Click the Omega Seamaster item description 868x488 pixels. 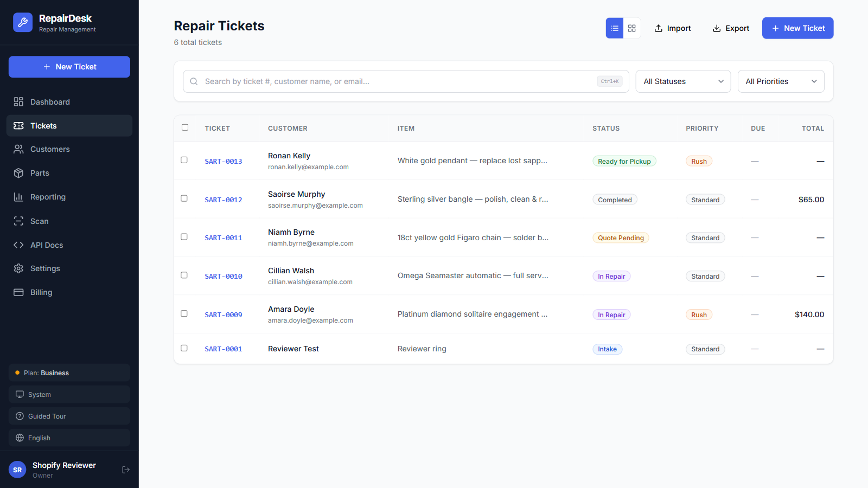pyautogui.click(x=473, y=275)
